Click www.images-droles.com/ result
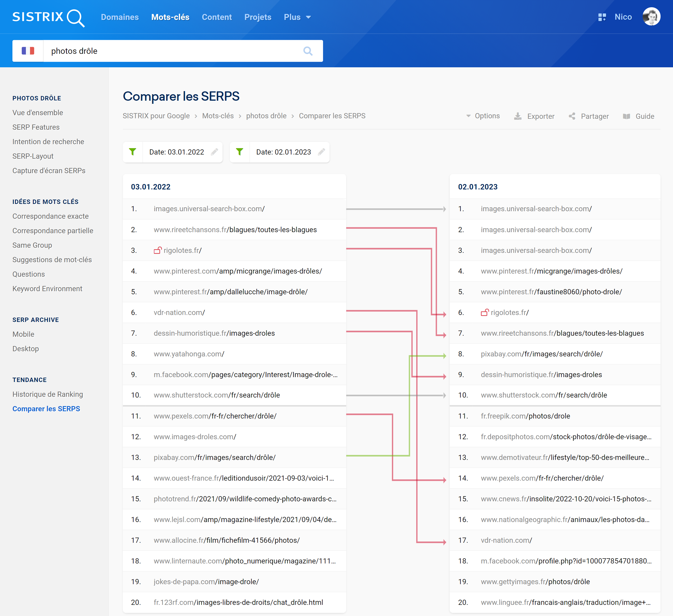 pos(195,437)
